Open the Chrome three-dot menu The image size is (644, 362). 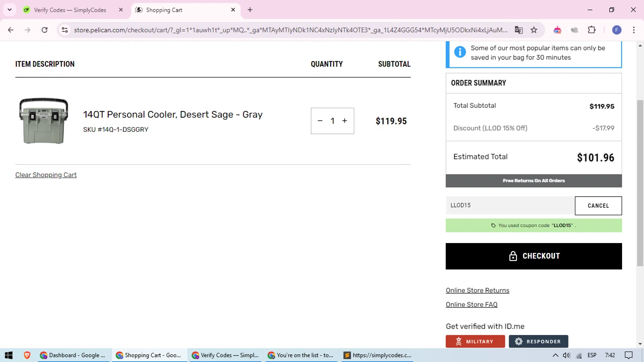pyautogui.click(x=634, y=30)
